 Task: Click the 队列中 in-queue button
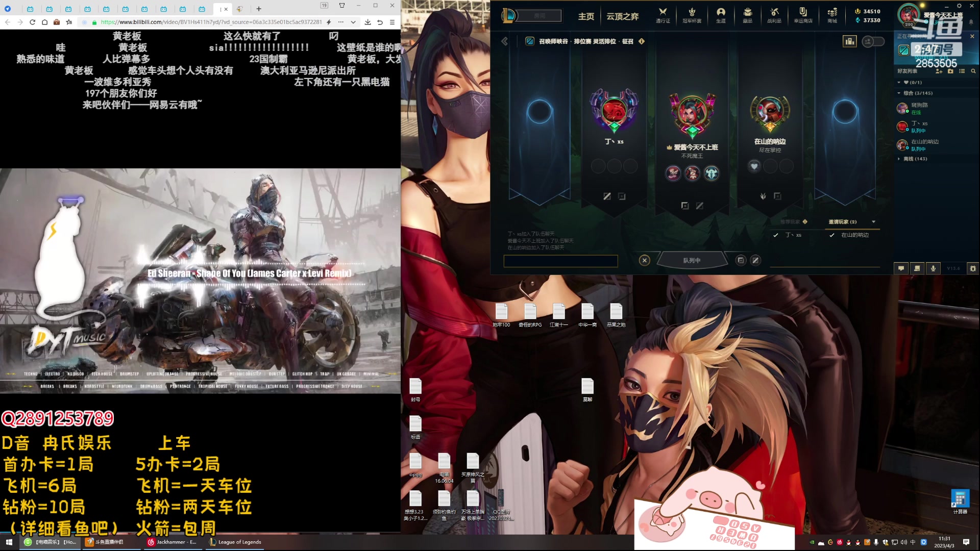(692, 260)
